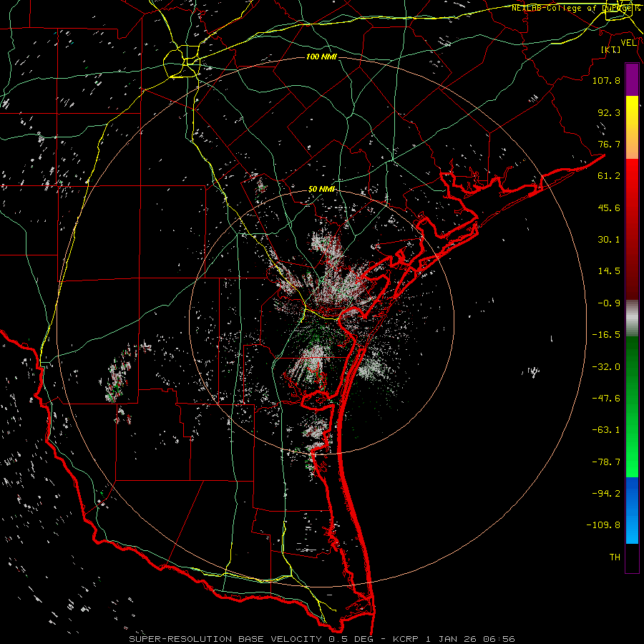Image resolution: width=644 pixels, height=644 pixels.
Task: Click the -109.8 velocity scale value
Action: pyautogui.click(x=603, y=525)
